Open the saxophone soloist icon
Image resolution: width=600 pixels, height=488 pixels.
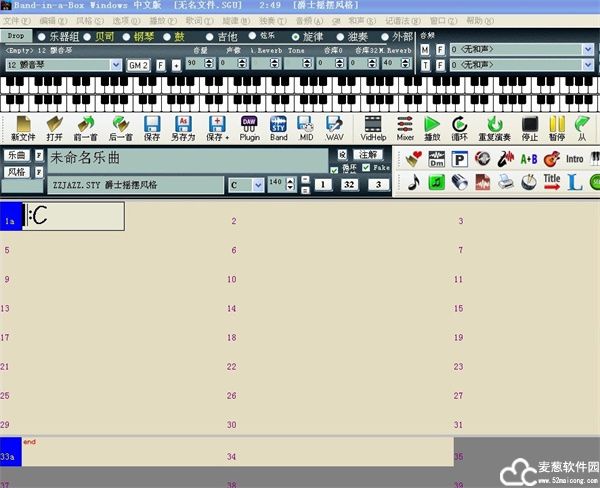[x=506, y=159]
